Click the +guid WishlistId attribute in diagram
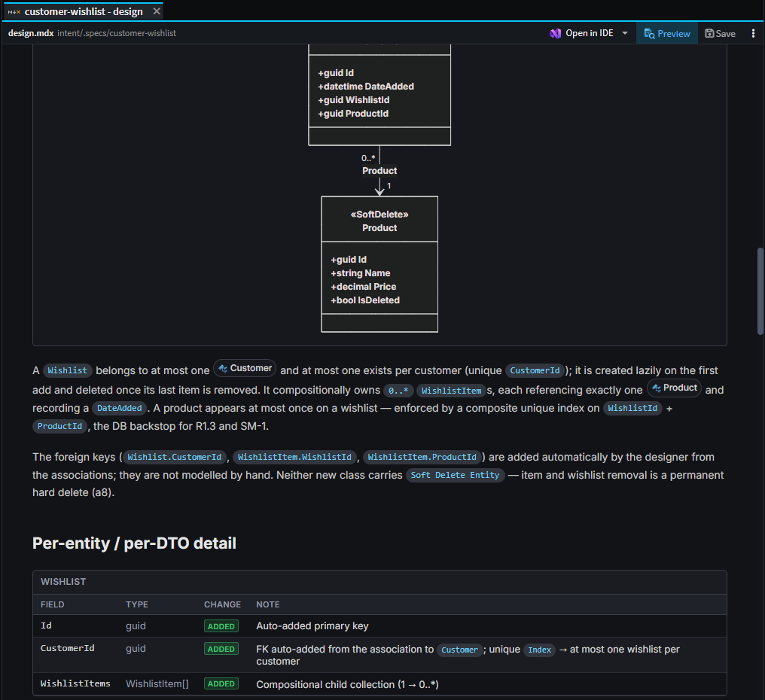Screen dimensions: 765x700 [354, 100]
